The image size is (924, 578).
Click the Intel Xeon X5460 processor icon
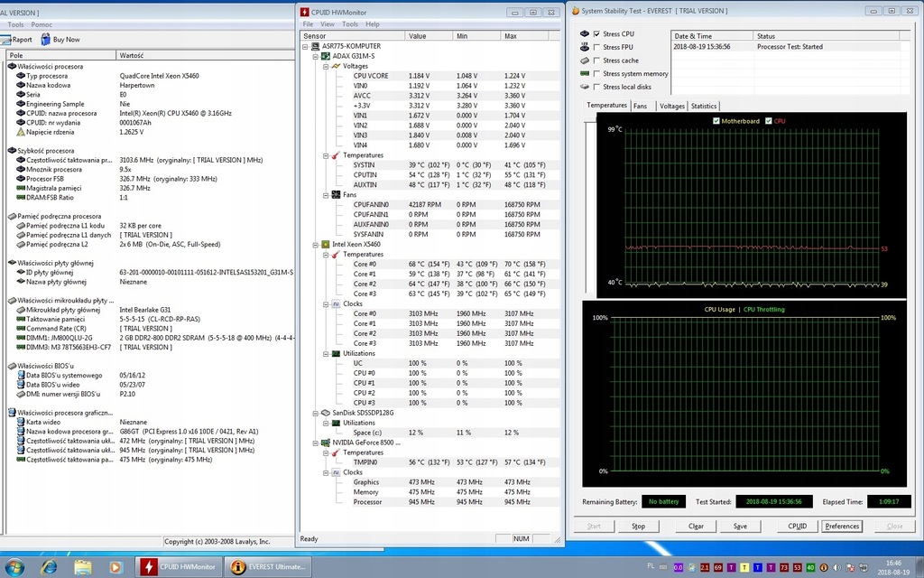tap(325, 245)
